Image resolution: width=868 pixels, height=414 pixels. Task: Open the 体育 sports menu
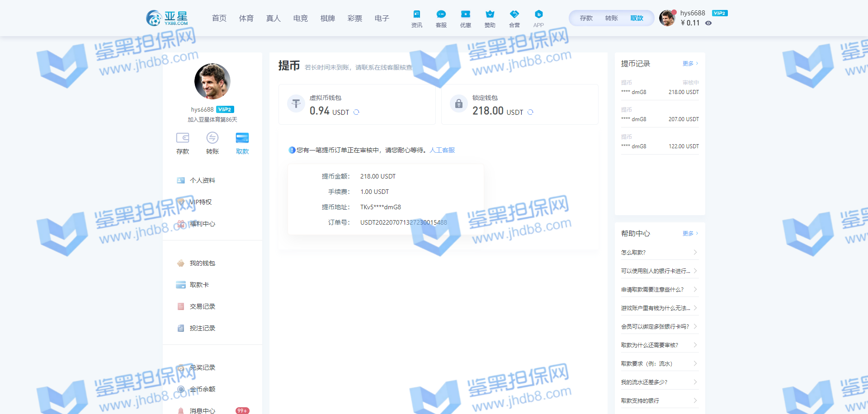pos(246,18)
